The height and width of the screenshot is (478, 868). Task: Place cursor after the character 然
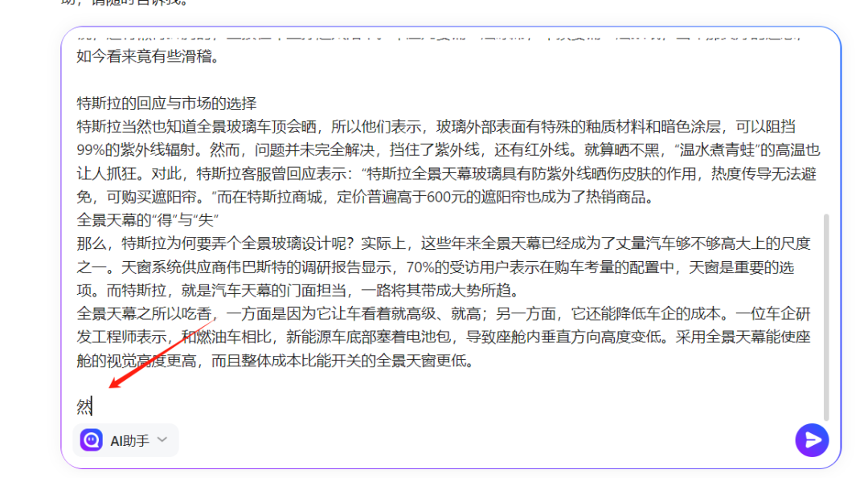coord(93,407)
